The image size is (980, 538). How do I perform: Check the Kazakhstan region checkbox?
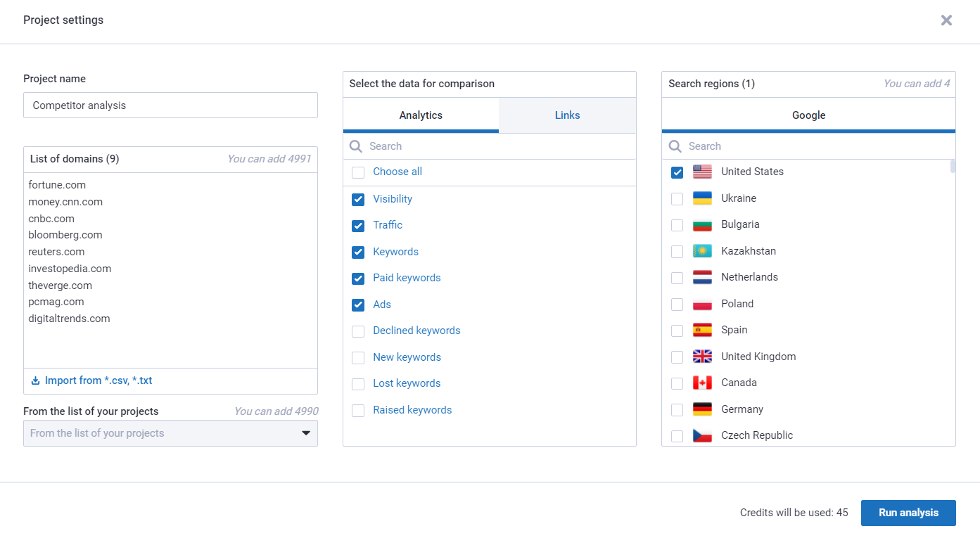coord(677,252)
